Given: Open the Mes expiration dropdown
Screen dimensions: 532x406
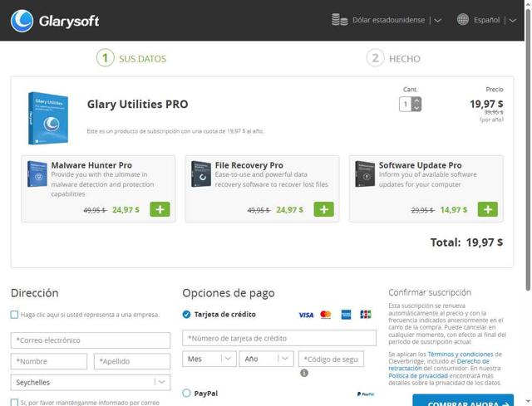Looking at the screenshot, I should point(209,359).
